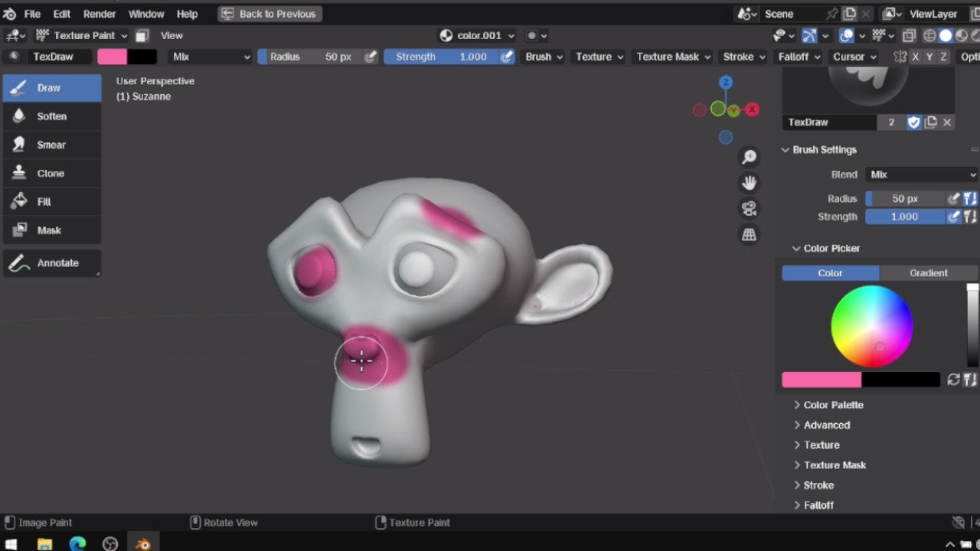980x551 pixels.
Task: Open Blend dropdown in Brush Settings
Action: pos(922,174)
